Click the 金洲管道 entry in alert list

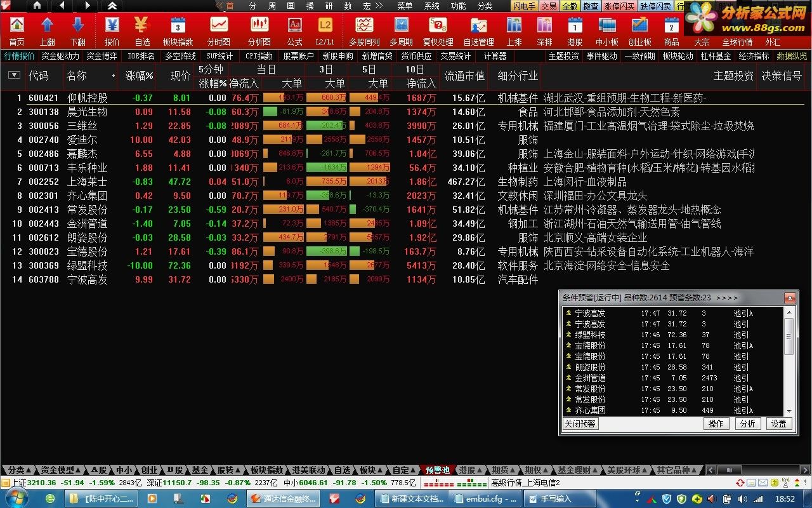(674, 378)
